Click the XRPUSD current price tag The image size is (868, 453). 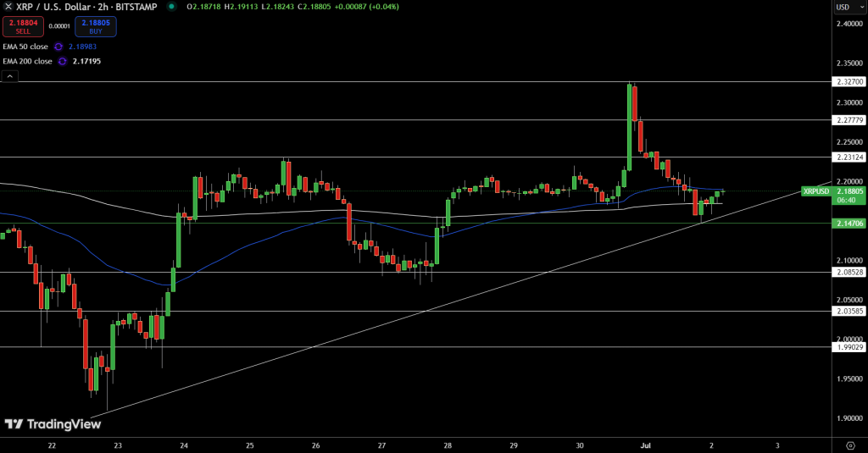coord(816,191)
